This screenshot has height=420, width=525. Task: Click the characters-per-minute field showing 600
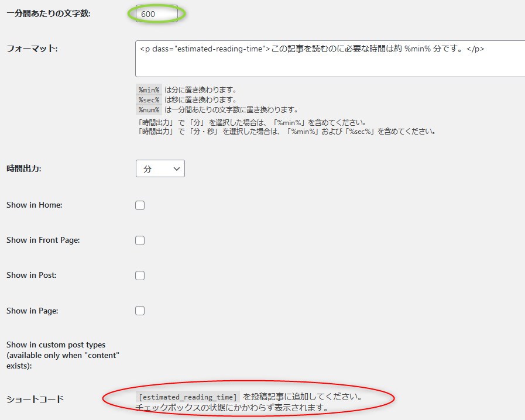[x=157, y=13]
